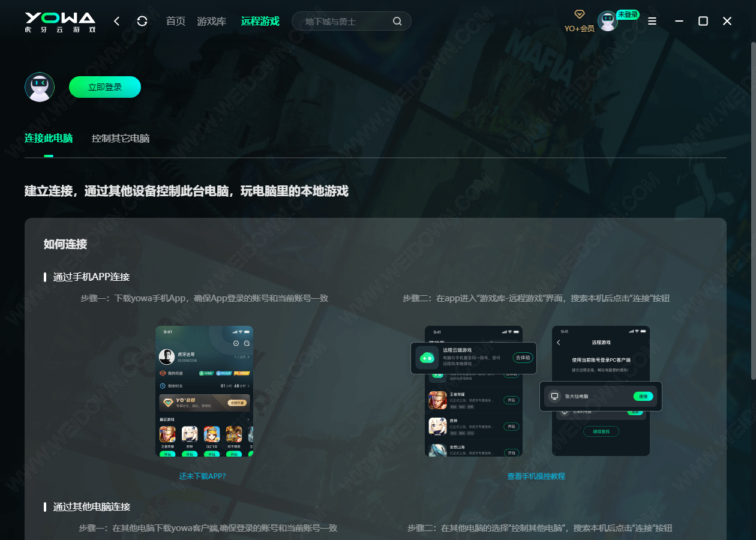Click the 建立连接 headline text

coord(187,191)
